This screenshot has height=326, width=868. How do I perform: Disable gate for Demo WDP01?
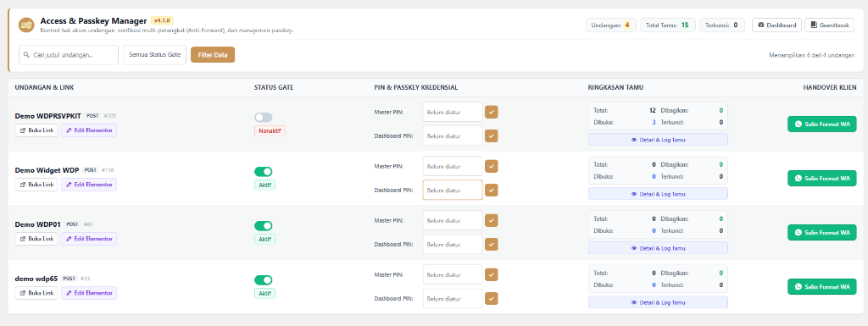click(x=264, y=226)
